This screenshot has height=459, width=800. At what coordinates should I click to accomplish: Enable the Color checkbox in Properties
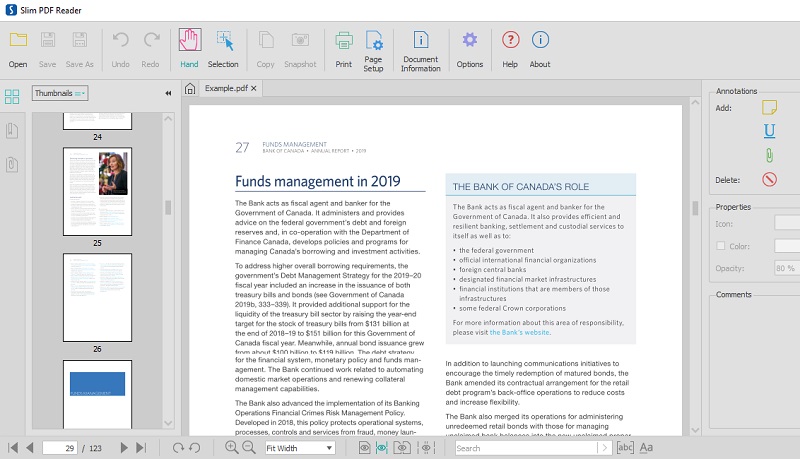(720, 246)
